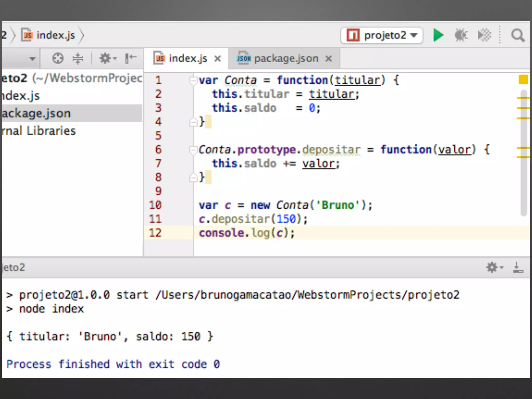532x399 pixels.
Task: Click the collapse all icon in project panel
Action: (78, 58)
